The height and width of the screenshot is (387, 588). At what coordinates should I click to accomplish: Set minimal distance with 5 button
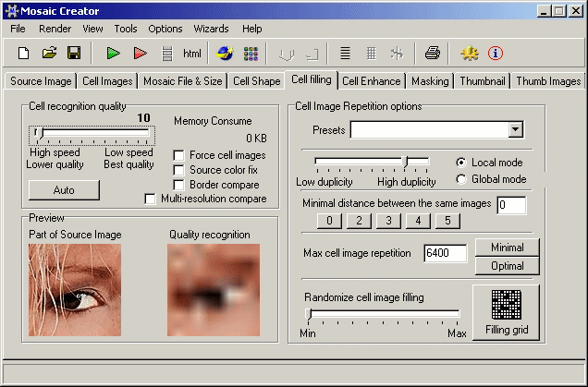click(447, 221)
